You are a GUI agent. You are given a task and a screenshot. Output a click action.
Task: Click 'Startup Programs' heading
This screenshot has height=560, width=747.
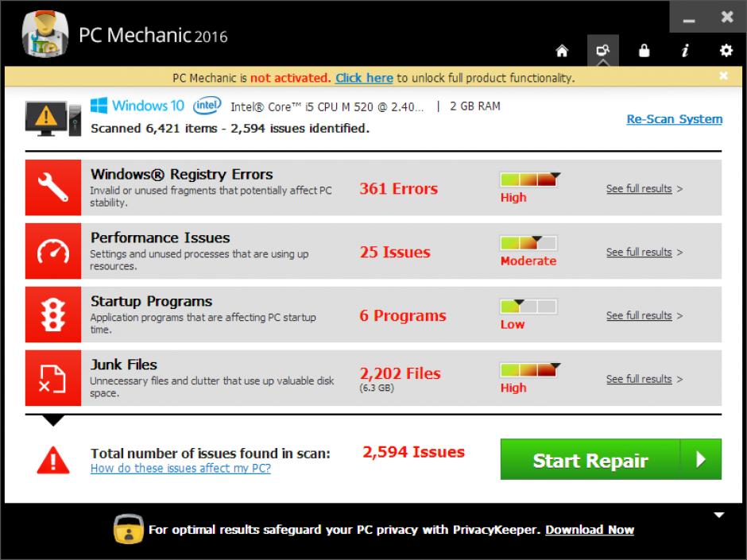pos(152,301)
